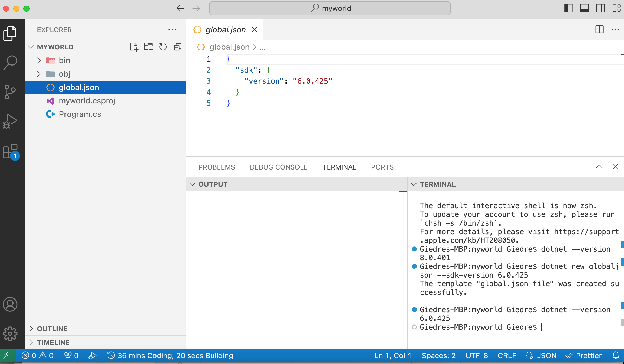Open the Source Control view
The width and height of the screenshot is (624, 364).
pyautogui.click(x=10, y=92)
